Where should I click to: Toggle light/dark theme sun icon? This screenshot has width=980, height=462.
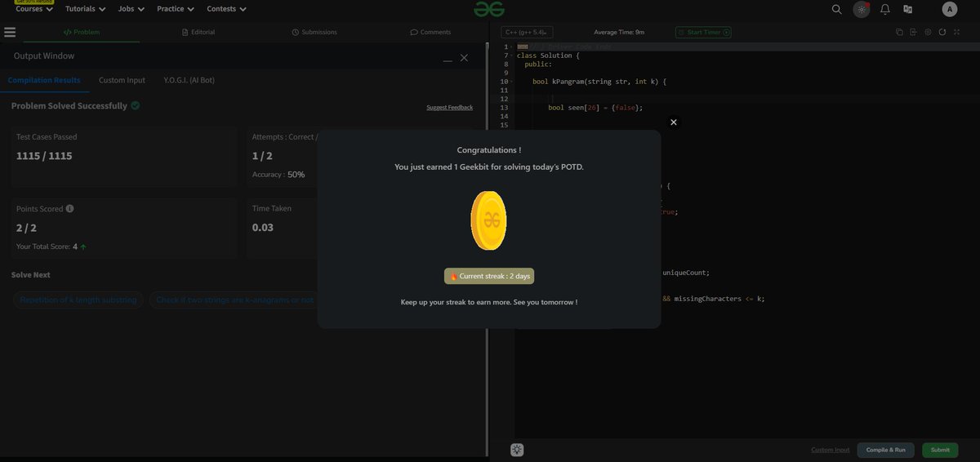coord(862,9)
